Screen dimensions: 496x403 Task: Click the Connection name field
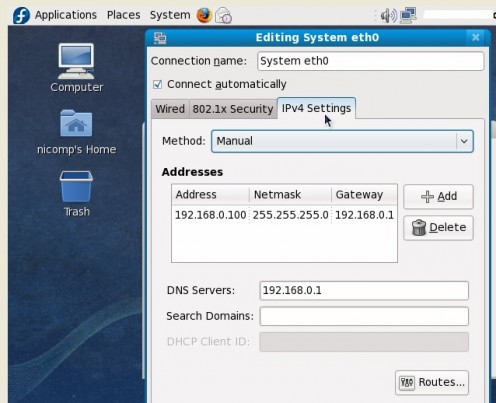(x=370, y=61)
